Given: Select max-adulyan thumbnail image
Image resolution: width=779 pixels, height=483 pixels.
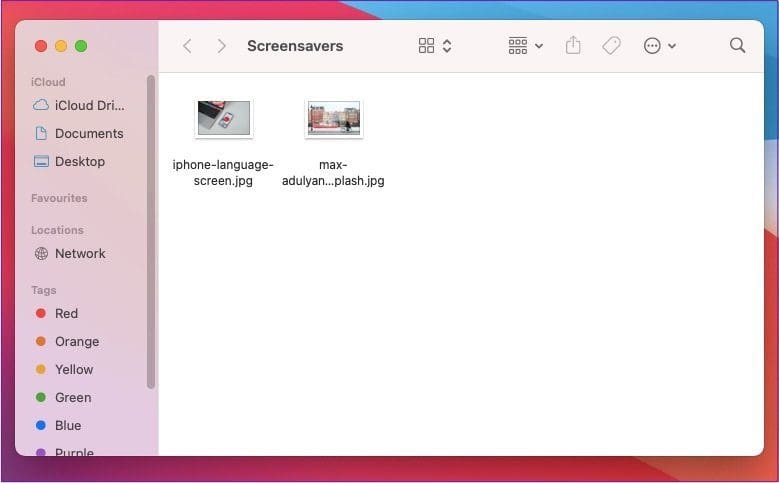Looking at the screenshot, I should (x=334, y=118).
